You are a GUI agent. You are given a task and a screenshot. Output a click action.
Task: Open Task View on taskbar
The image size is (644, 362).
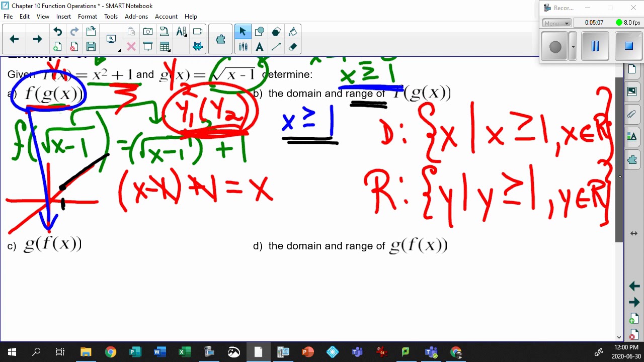pos(60,352)
